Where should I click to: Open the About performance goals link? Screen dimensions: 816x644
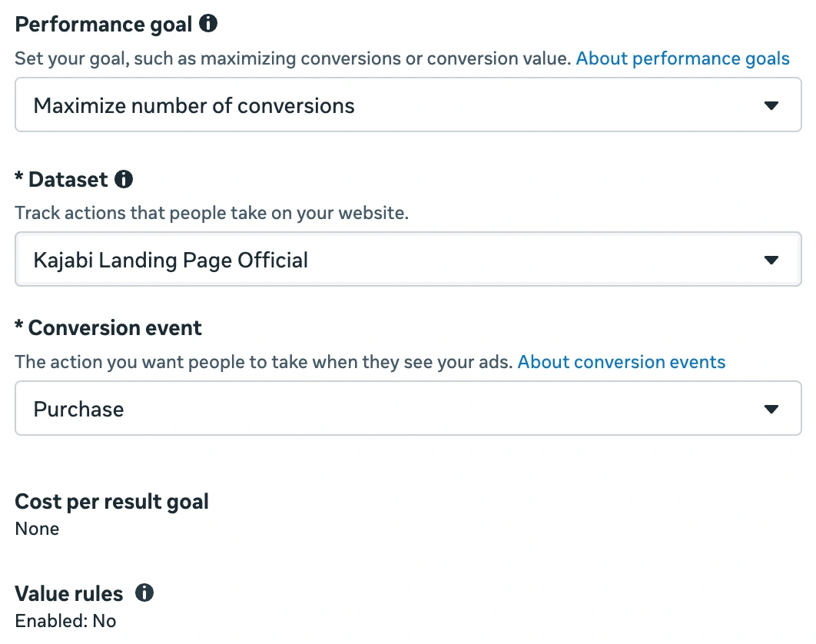point(683,59)
